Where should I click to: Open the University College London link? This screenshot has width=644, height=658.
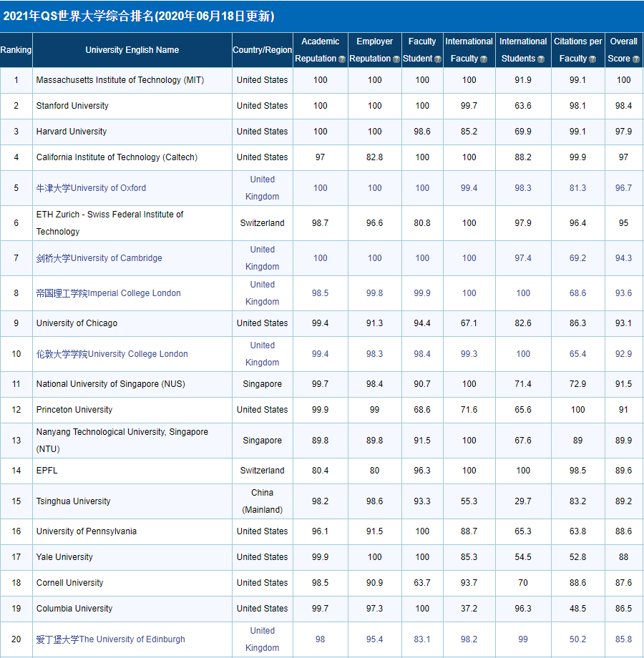click(112, 354)
